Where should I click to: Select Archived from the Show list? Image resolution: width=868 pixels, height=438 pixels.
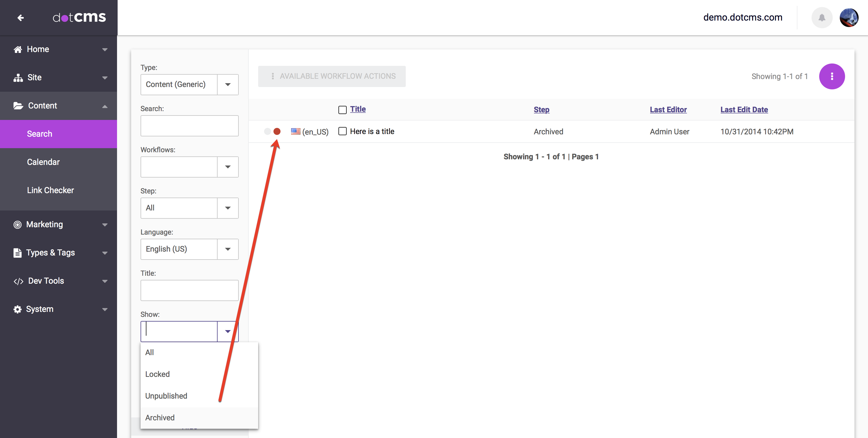pos(160,417)
